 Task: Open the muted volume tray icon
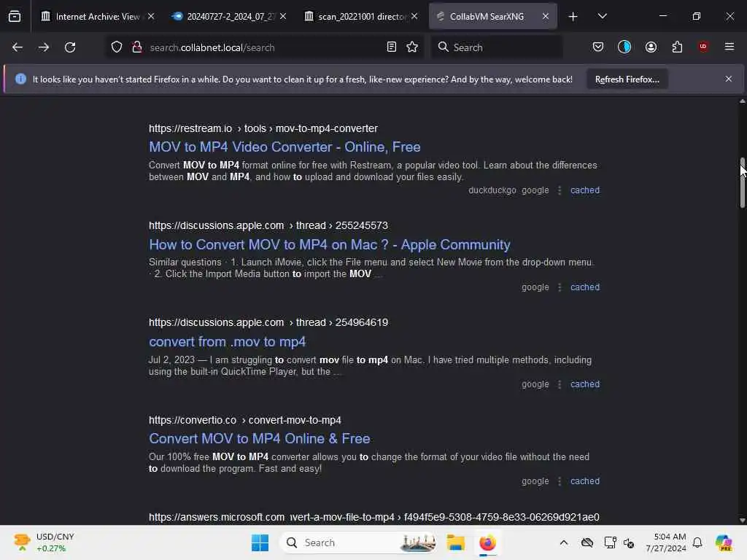[628, 543]
